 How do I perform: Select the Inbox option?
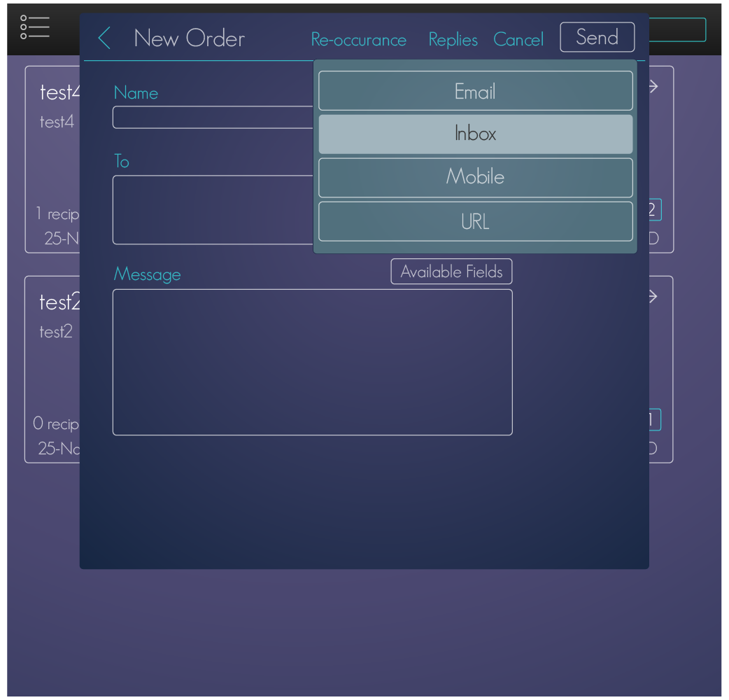[x=475, y=134]
